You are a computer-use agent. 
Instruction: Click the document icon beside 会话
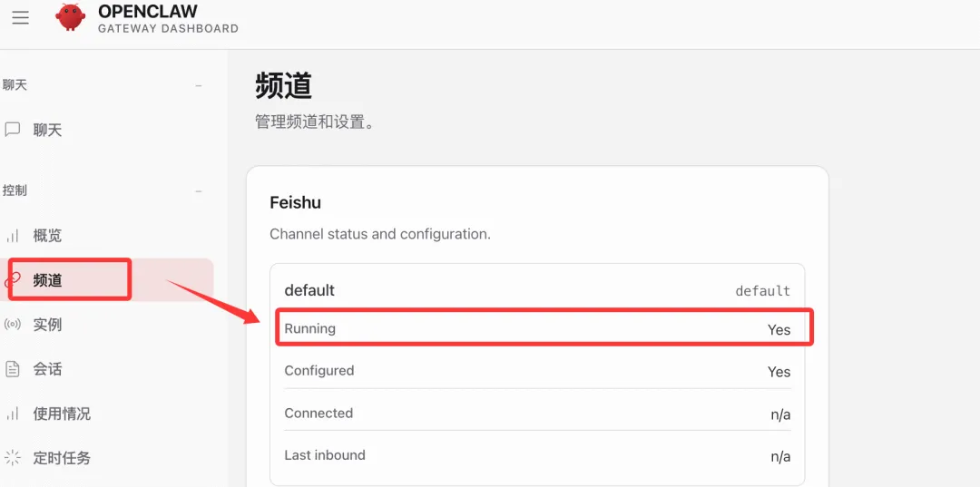coord(13,369)
